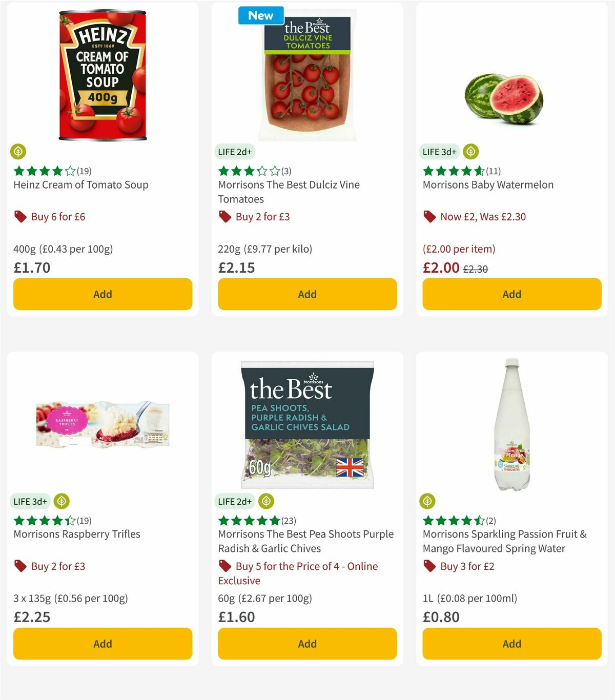The height and width of the screenshot is (700, 615).
Task: Click the LIFE 3d+ badge on Raspberry Trifles
Action: (30, 501)
